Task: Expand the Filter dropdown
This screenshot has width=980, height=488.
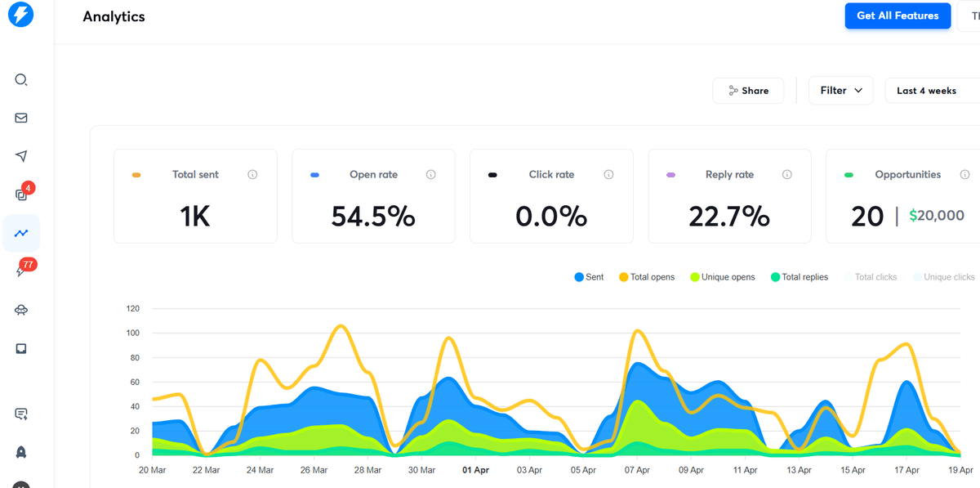Action: (841, 90)
